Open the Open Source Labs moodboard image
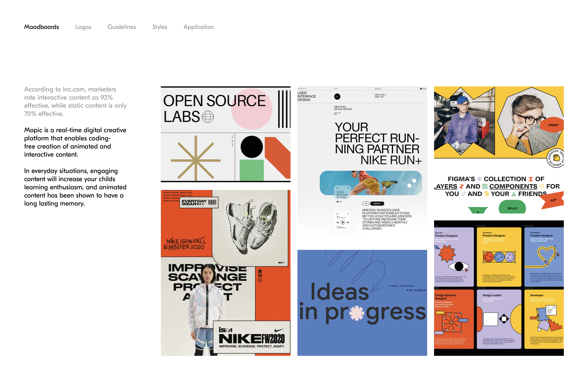 click(x=226, y=134)
